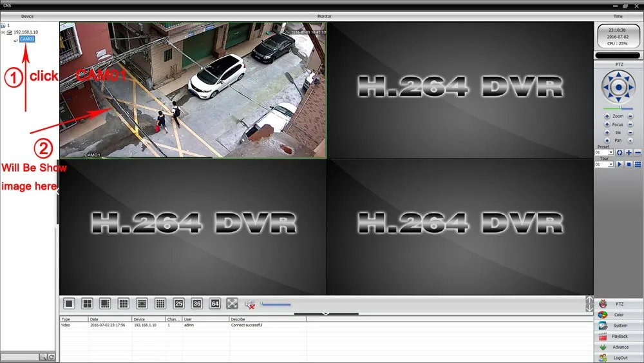
Task: Select the CAM01 live video pane
Action: 193,90
